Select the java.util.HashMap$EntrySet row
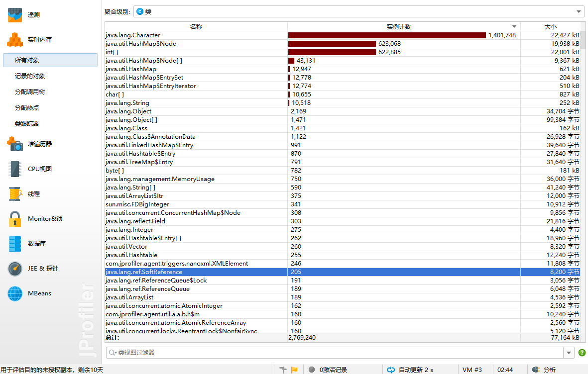This screenshot has height=374, width=588. [343, 78]
